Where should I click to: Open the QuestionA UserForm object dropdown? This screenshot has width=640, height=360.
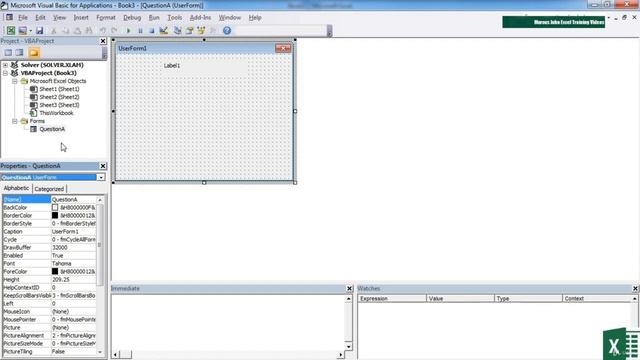(x=100, y=177)
